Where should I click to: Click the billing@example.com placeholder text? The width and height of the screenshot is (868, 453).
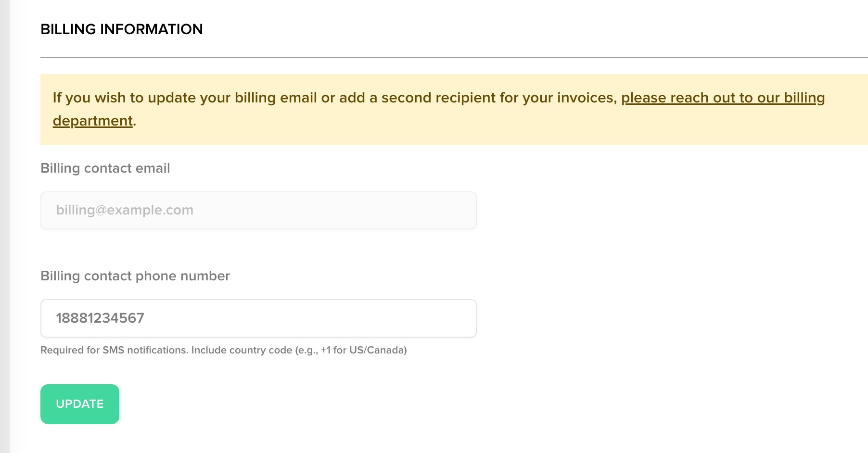[125, 210]
